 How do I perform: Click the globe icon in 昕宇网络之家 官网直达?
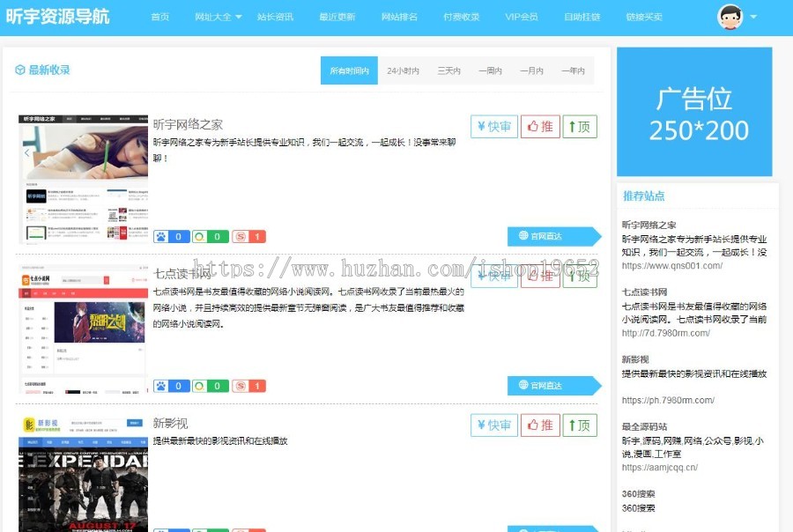[523, 235]
